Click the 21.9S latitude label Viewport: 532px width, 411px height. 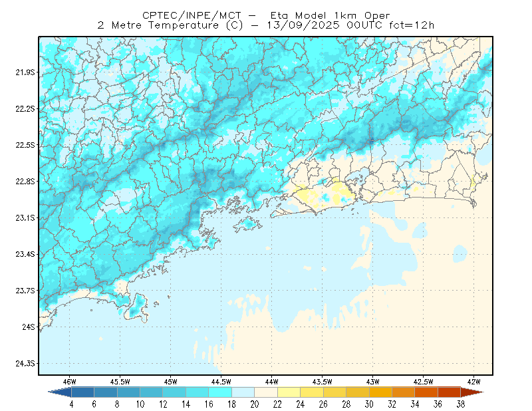click(x=25, y=72)
